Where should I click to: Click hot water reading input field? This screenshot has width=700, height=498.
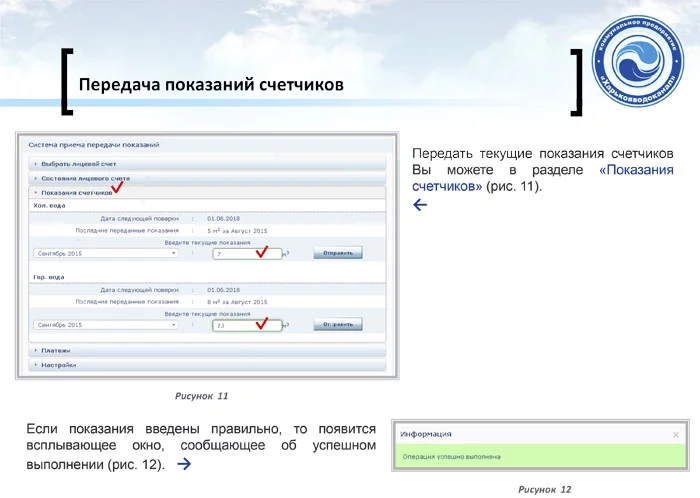pyautogui.click(x=247, y=325)
